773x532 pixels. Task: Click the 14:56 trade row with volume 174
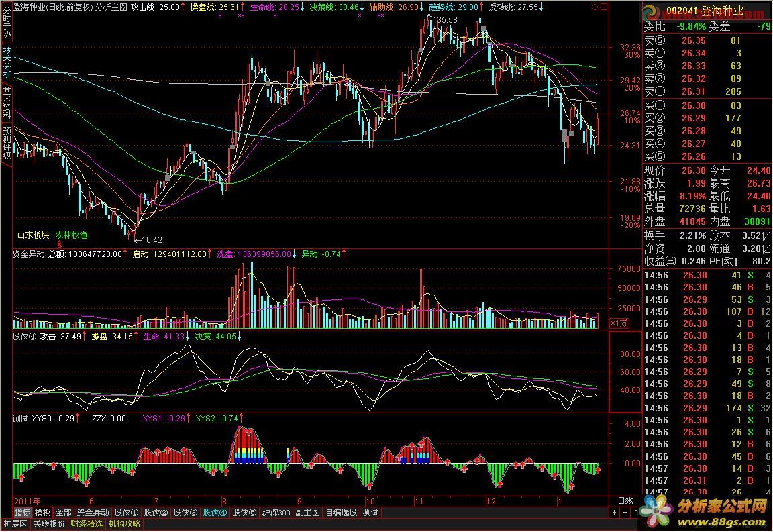707,409
